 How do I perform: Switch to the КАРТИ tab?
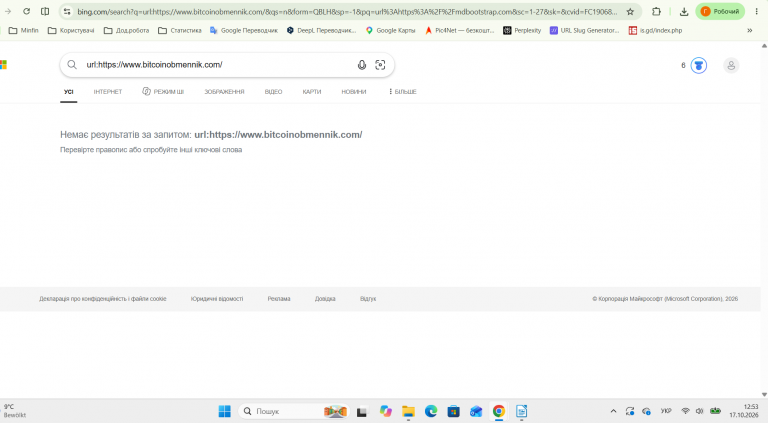point(312,92)
